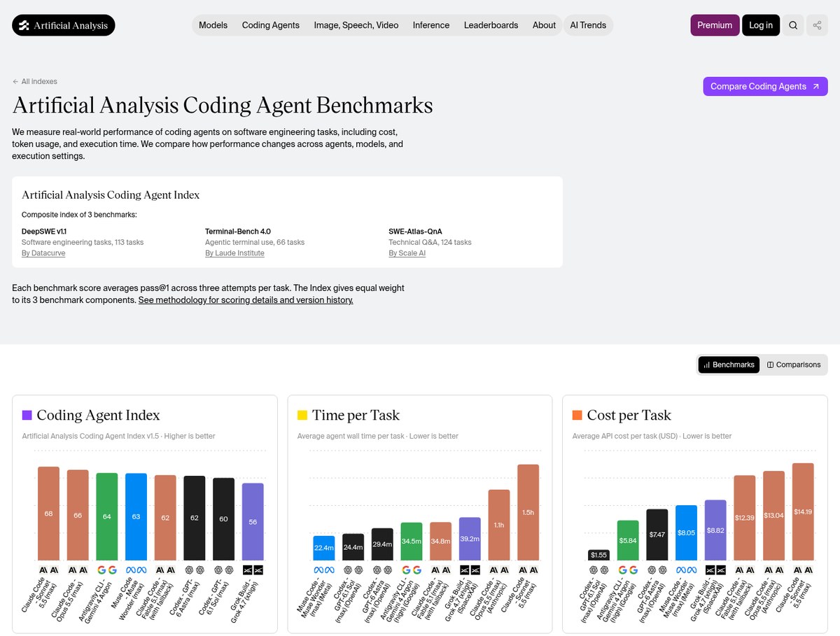Click the SWE-Atlas-QnA benchmark name
The image size is (840, 636).
(415, 231)
